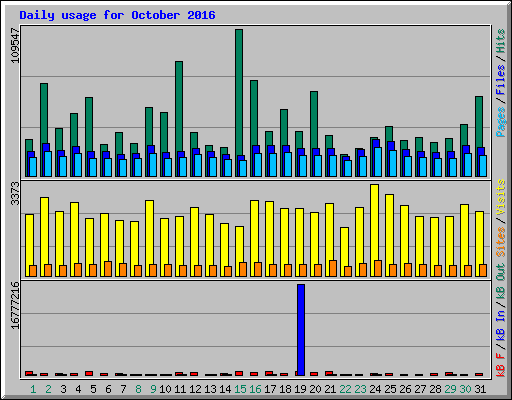Click the Hits axis value 109547
512x400 pixels.
click(15, 45)
